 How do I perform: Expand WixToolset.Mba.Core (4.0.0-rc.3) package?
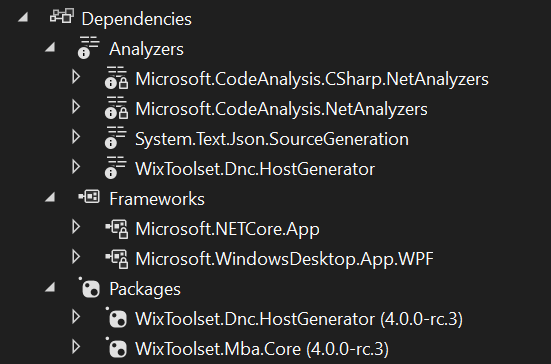[x=76, y=347]
